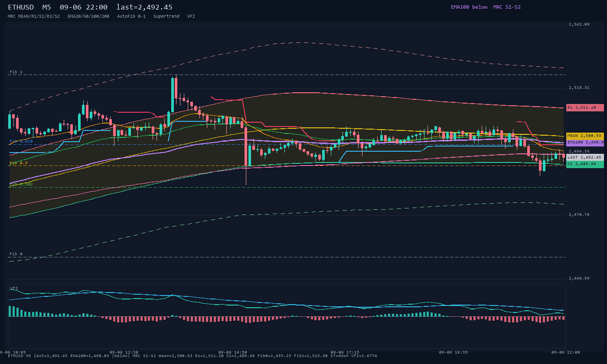Select the 09-06 17:15 time axis label
Screen dimensions: 607x364
(345, 352)
